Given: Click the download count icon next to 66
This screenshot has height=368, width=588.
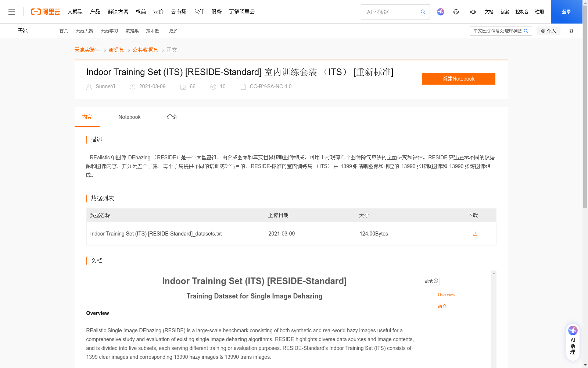Looking at the screenshot, I should [183, 87].
